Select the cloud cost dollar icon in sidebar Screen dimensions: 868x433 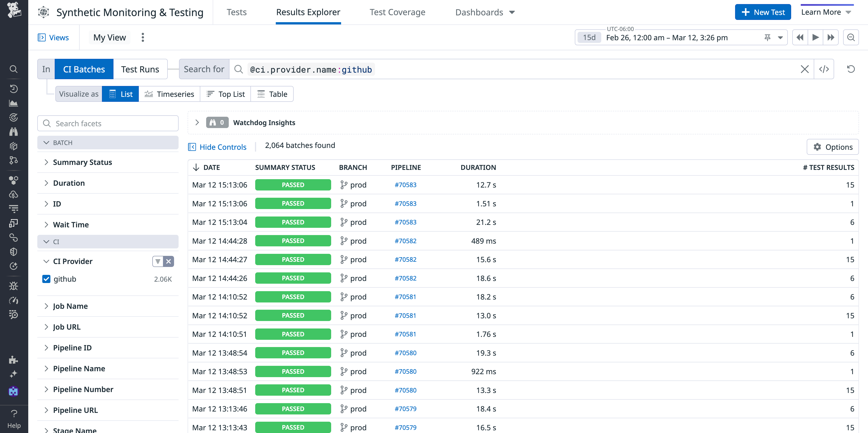pos(14,194)
